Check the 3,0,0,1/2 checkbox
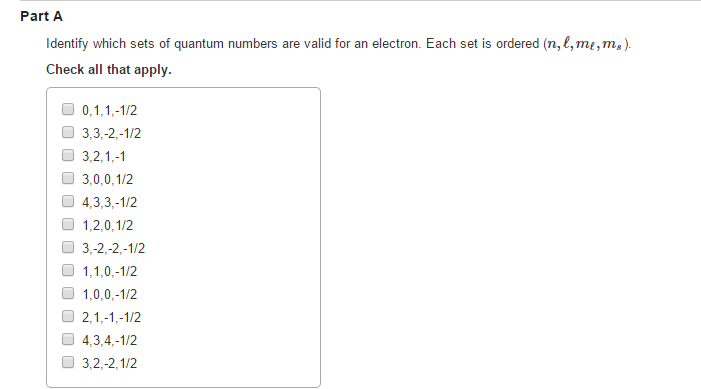 (x=68, y=178)
